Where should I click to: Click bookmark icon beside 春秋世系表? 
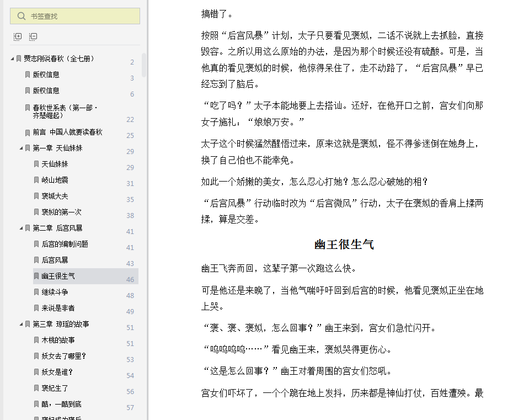28,108
